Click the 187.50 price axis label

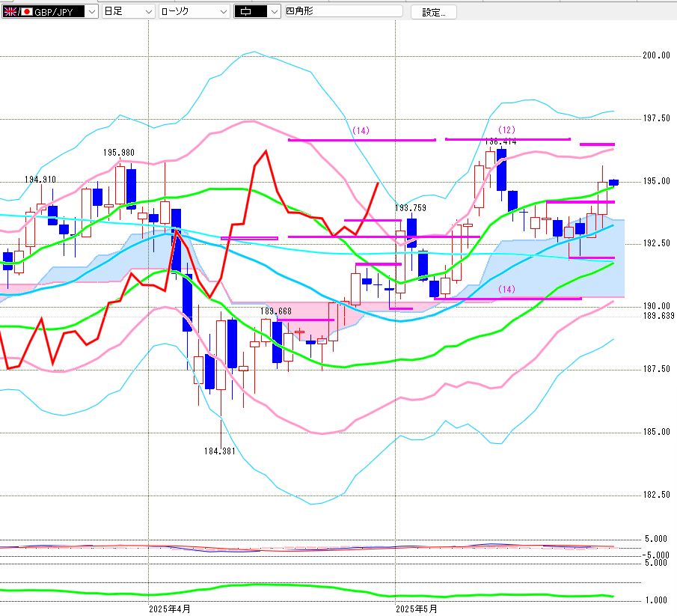656,369
